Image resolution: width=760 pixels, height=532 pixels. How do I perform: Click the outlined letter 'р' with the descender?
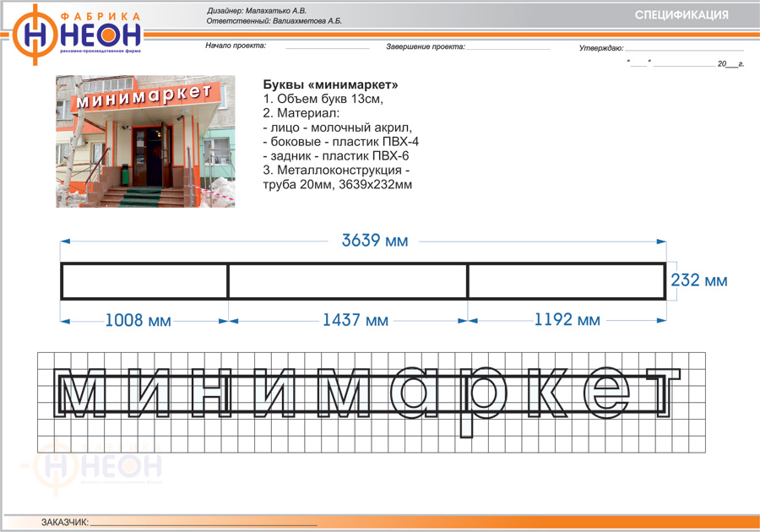pyautogui.click(x=482, y=401)
